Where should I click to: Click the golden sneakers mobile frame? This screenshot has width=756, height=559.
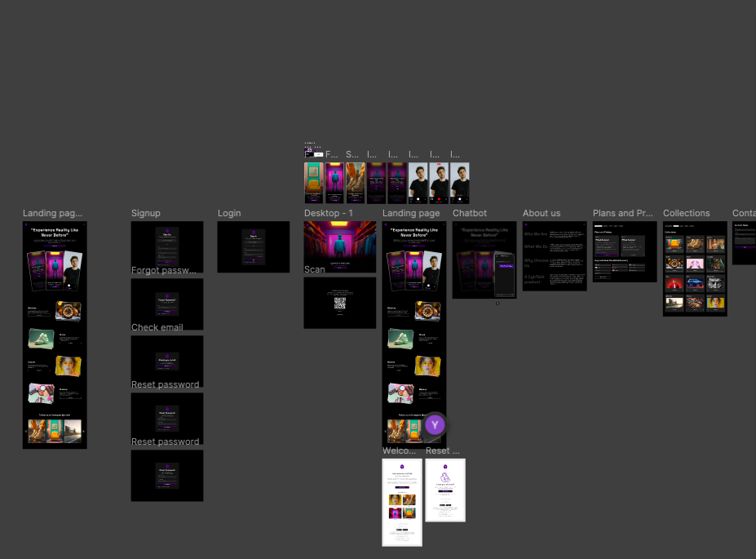pyautogui.click(x=356, y=183)
